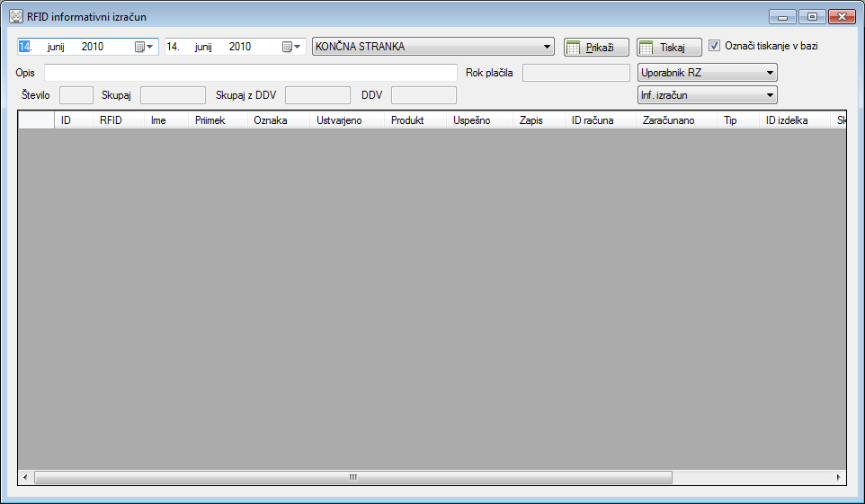Expand the KONČNA STRANKA dropdown
Screen dimensions: 865x504
(548, 47)
